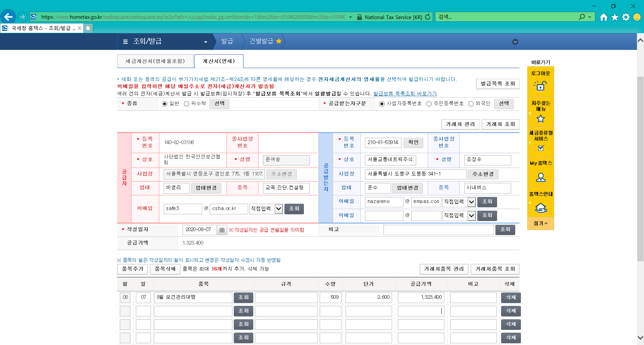Open the 홈택스안내 headset icon
Screen dimensions: 644x345
tap(540, 208)
